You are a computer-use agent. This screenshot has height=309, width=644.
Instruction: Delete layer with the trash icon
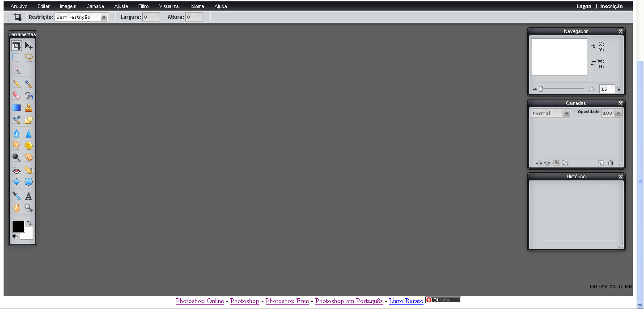coord(610,163)
